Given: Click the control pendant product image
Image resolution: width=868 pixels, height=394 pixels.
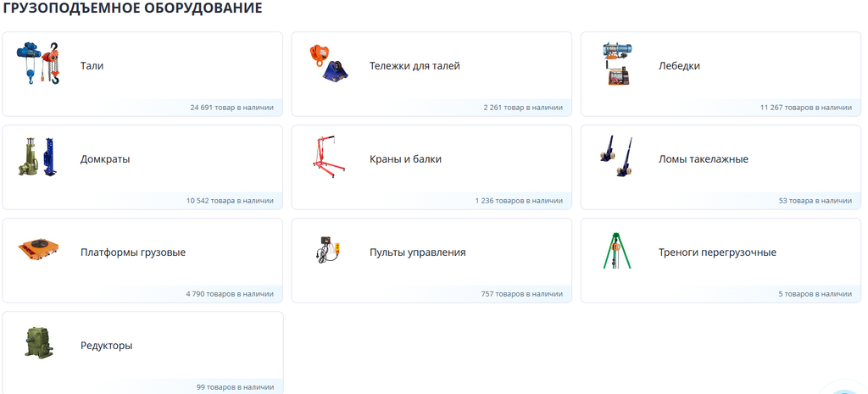Looking at the screenshot, I should pos(328,251).
